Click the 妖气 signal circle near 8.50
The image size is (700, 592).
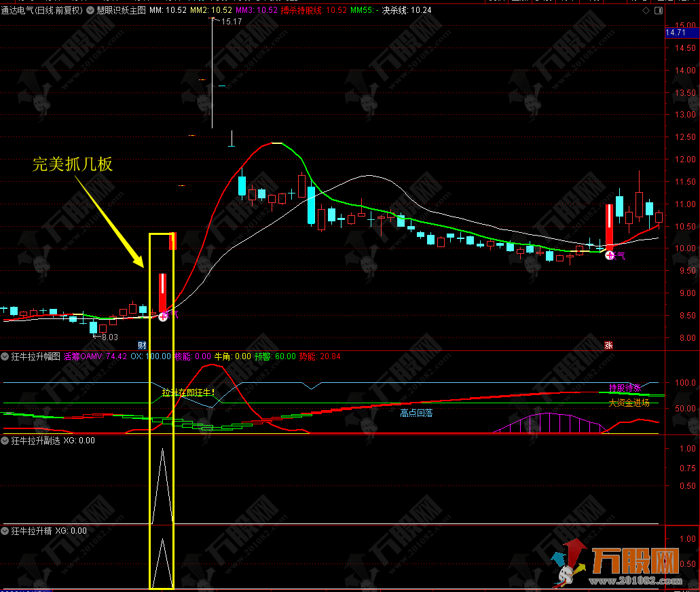163,316
